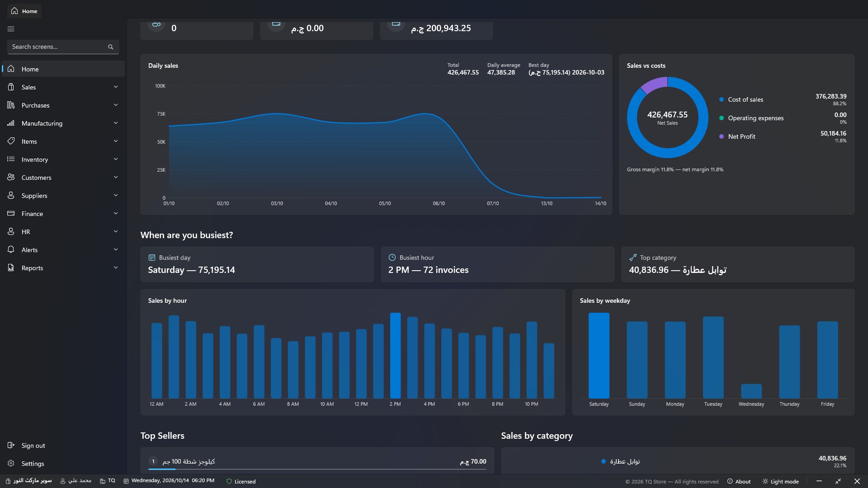
Task: Expand the Purchases menu chevron
Action: [x=116, y=105]
